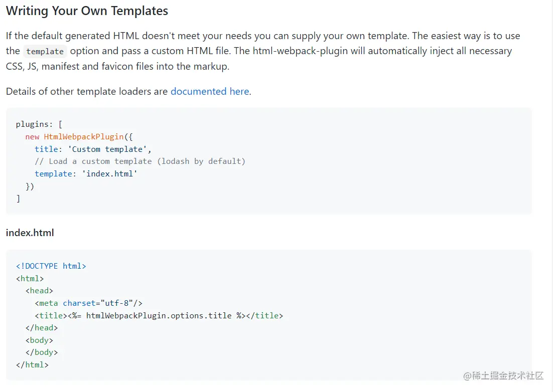Viewport: 555px width, 392px height.
Task: Click the meta charset "utf-8" line
Action: tap(89, 303)
